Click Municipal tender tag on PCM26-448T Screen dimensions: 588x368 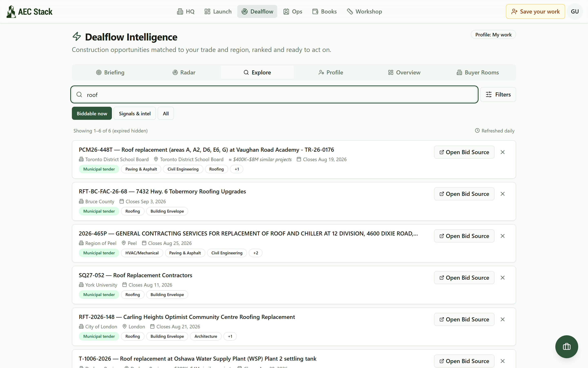[x=99, y=169]
